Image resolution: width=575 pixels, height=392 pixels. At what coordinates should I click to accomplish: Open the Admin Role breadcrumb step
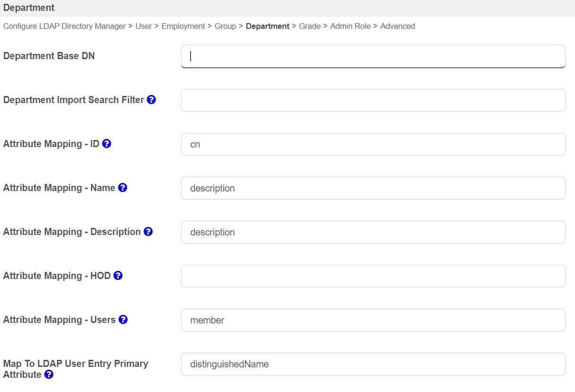pyautogui.click(x=350, y=26)
